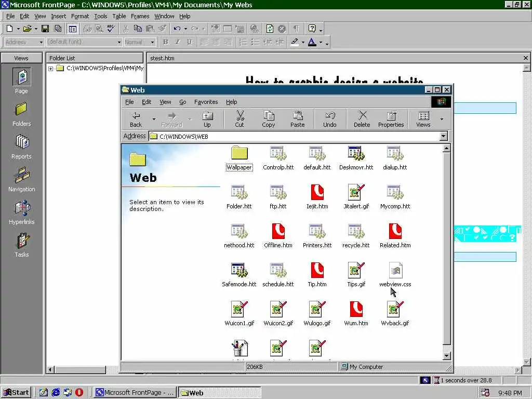Open the Page view in Views bar
The image size is (532, 399).
(21, 81)
